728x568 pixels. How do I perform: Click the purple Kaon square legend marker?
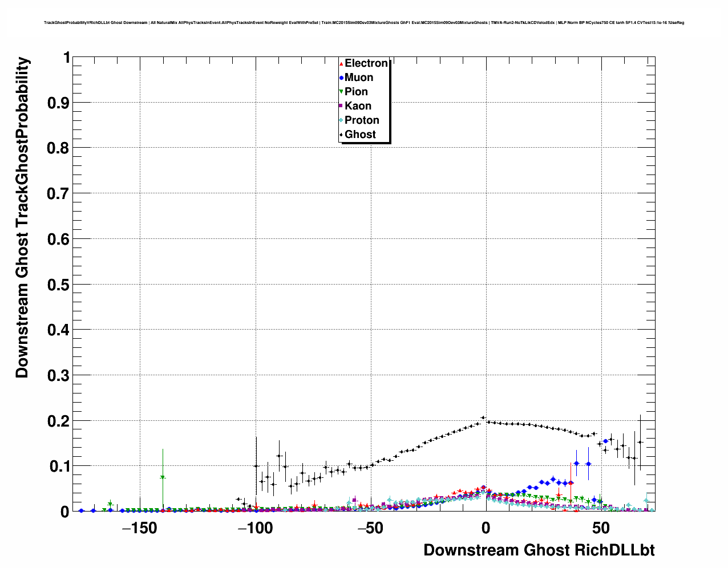(x=341, y=106)
